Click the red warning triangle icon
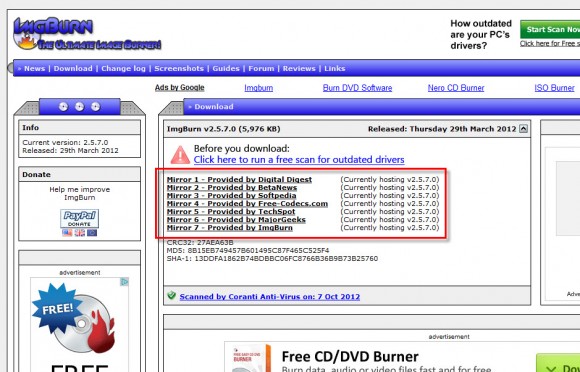Viewport: 580px width, 372px height. (x=180, y=155)
